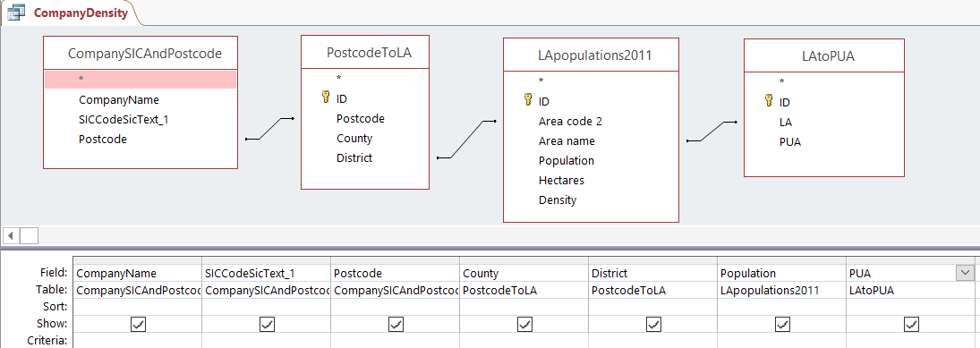Viewport: 980px width, 348px height.
Task: Select ID field in LAtoPUA table
Action: 784,102
